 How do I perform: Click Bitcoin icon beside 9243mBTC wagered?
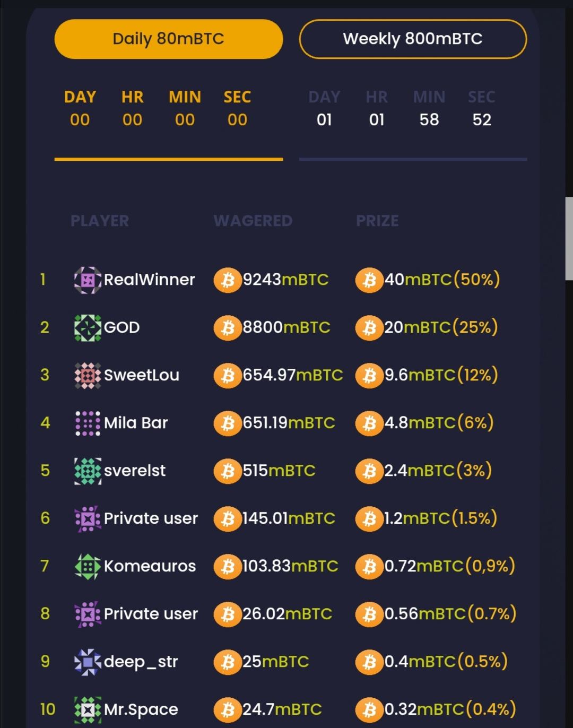(x=228, y=280)
